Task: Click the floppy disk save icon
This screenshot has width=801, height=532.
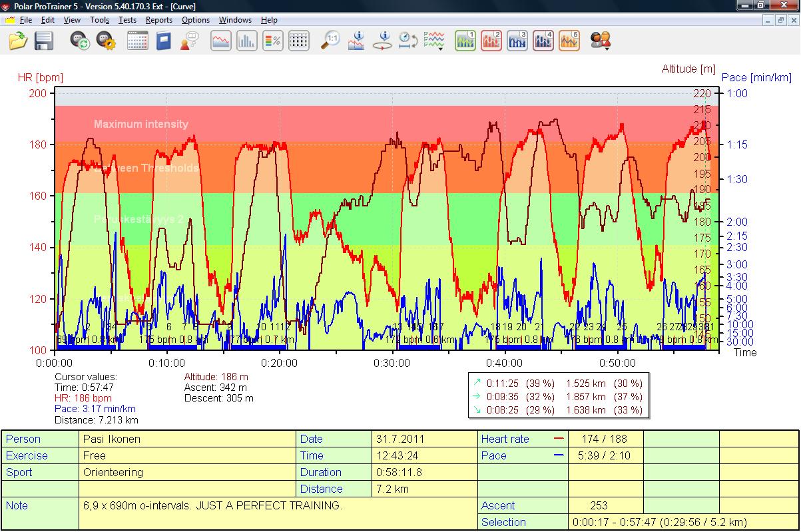Action: pos(44,41)
